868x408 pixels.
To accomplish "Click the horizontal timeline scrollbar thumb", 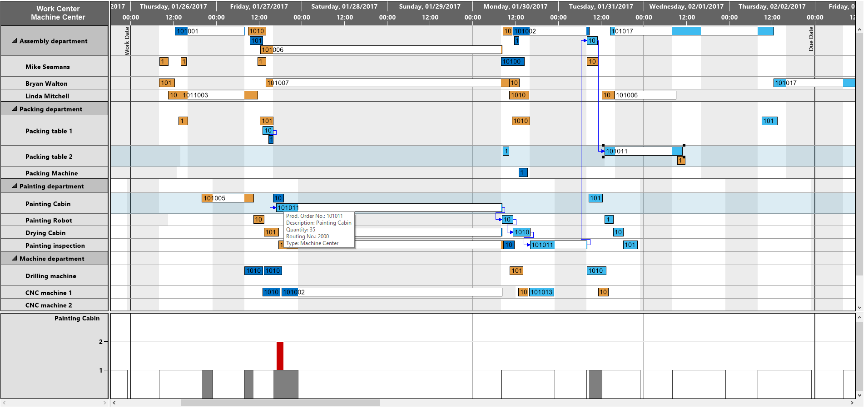I will [280, 403].
